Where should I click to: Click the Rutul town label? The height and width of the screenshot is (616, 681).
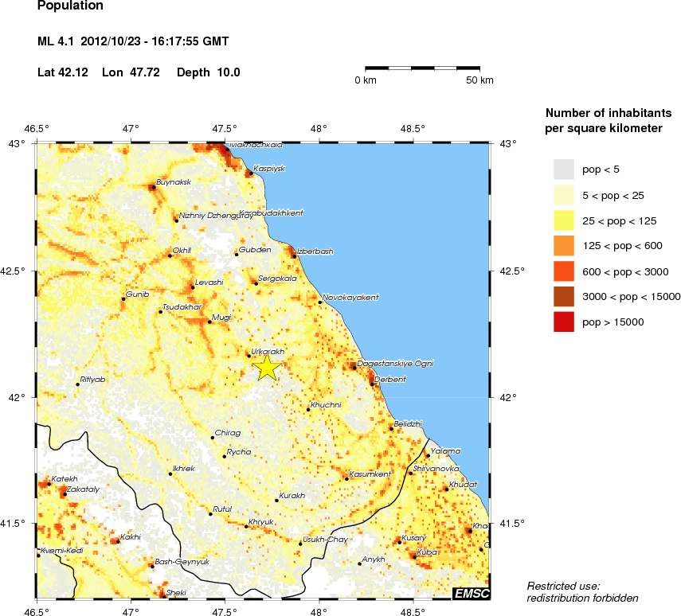click(x=222, y=509)
